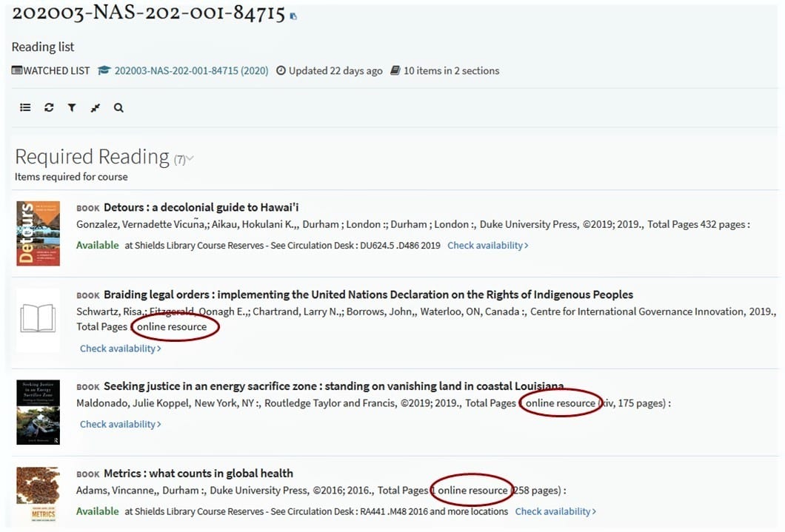The height and width of the screenshot is (532, 785).
Task: Check availability for the Detours book
Action: pyautogui.click(x=487, y=245)
